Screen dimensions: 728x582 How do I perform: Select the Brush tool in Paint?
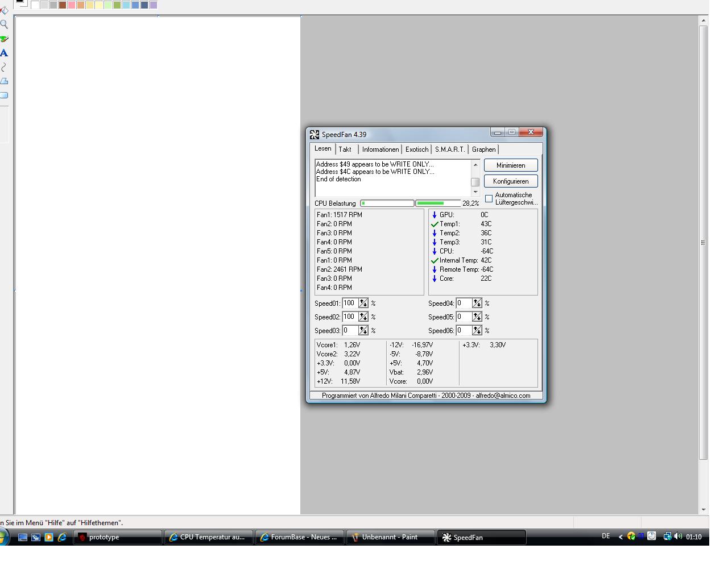pyautogui.click(x=3, y=39)
